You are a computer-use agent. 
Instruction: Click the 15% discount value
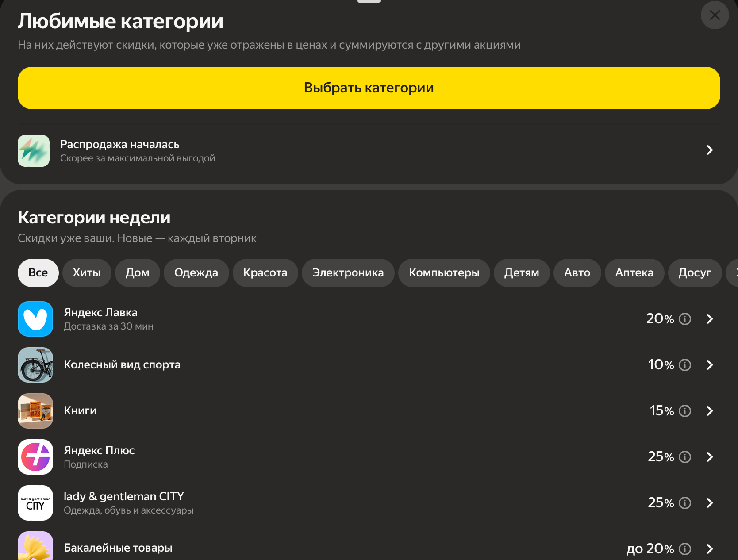pos(662,411)
